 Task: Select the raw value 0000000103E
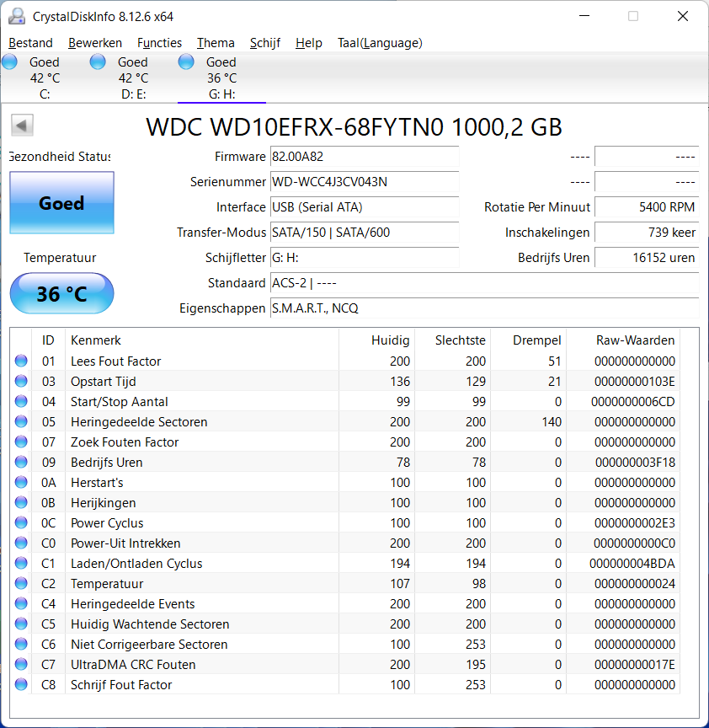tap(634, 381)
